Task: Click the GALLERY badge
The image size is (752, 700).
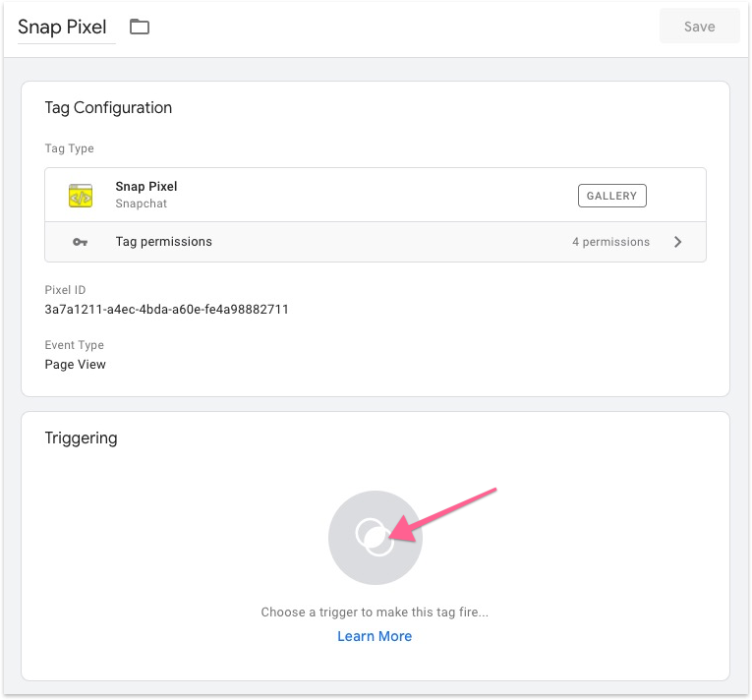Action: pos(611,196)
